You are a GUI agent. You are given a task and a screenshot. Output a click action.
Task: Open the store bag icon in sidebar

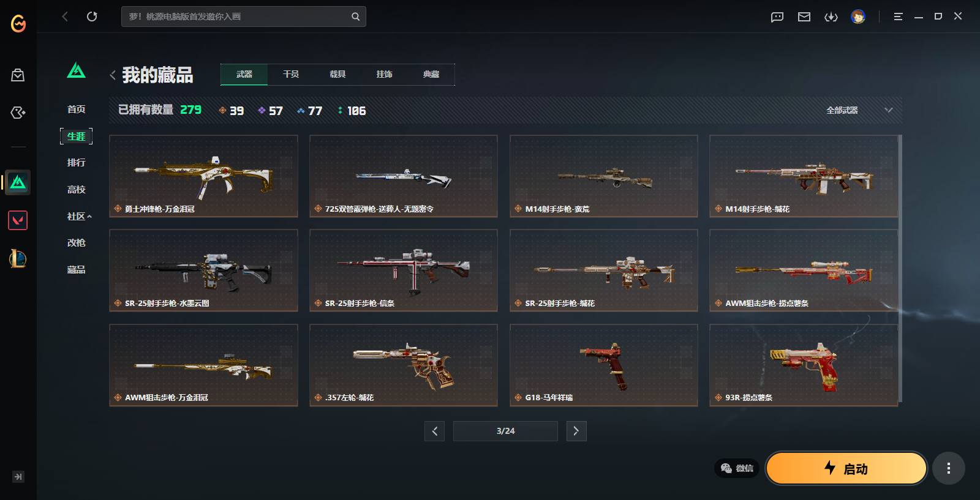pos(18,75)
